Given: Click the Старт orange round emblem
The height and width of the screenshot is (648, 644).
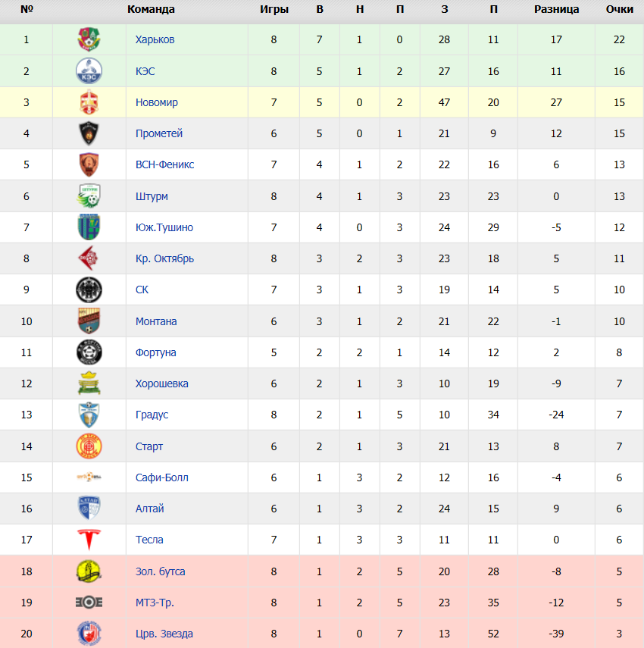Looking at the screenshot, I should click(89, 446).
